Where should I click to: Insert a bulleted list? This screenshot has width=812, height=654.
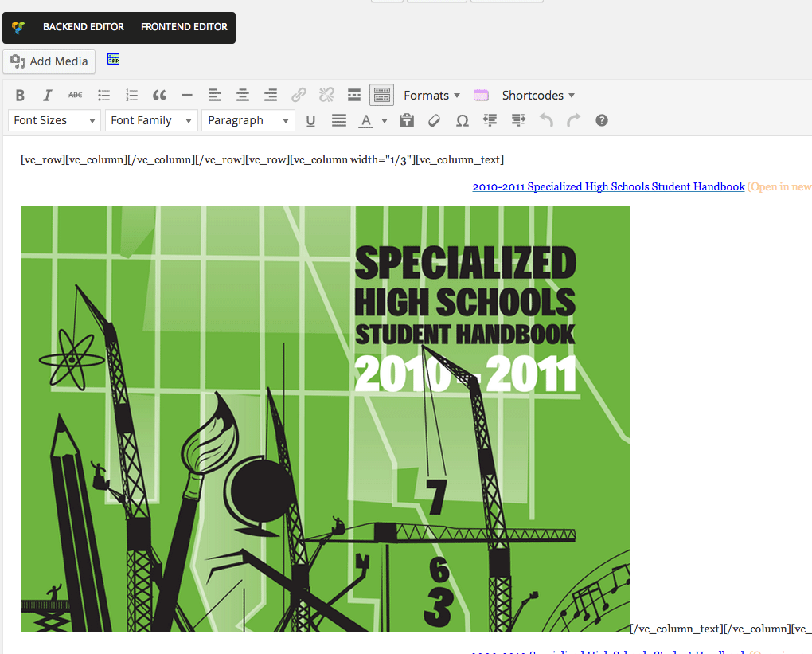coord(103,96)
